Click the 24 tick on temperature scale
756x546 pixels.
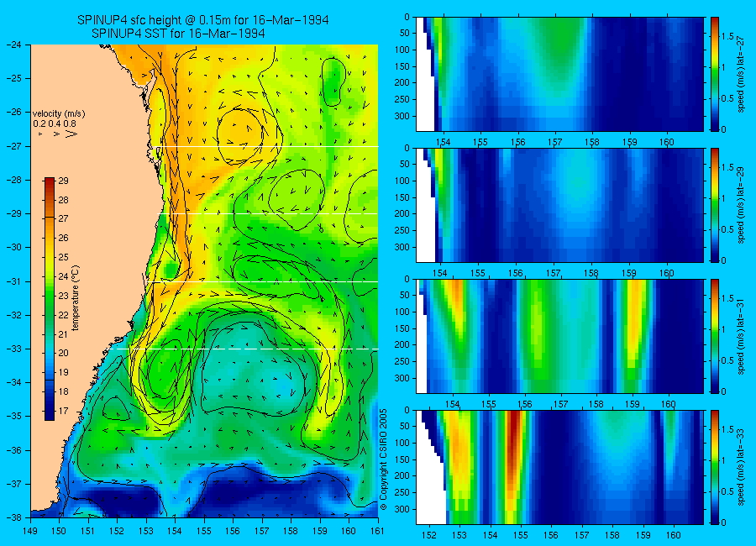63,276
